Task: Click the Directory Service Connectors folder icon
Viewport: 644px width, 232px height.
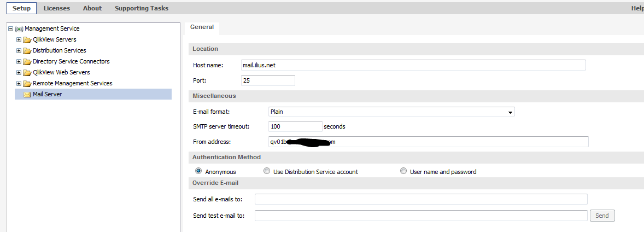Action: [27, 61]
